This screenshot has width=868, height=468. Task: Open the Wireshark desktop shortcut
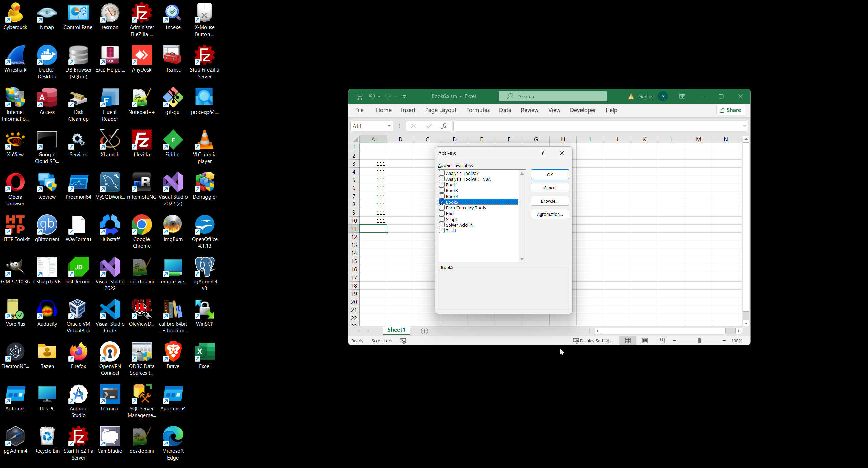(x=15, y=59)
